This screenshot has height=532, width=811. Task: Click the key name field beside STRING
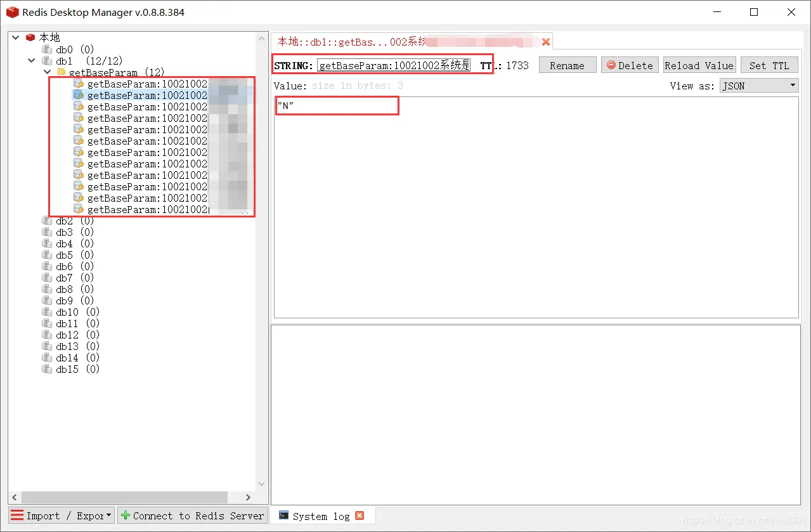tap(394, 65)
